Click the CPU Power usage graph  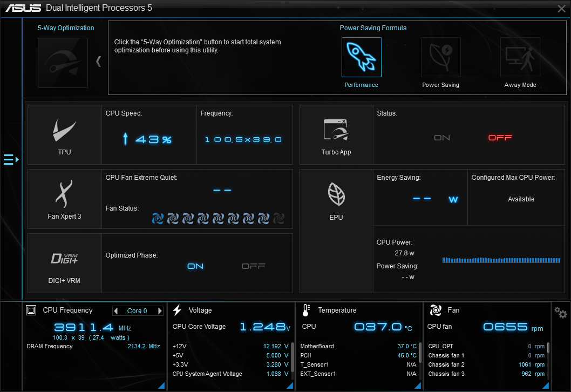(x=501, y=260)
